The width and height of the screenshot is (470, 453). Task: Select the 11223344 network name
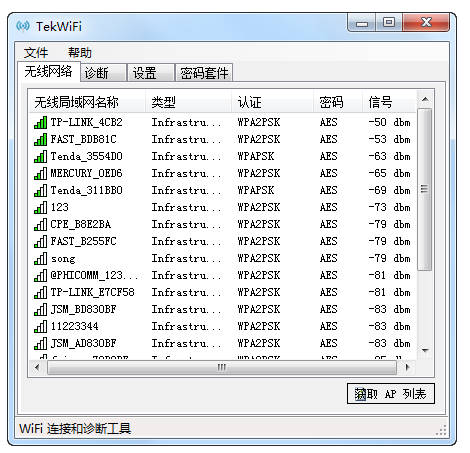(74, 326)
